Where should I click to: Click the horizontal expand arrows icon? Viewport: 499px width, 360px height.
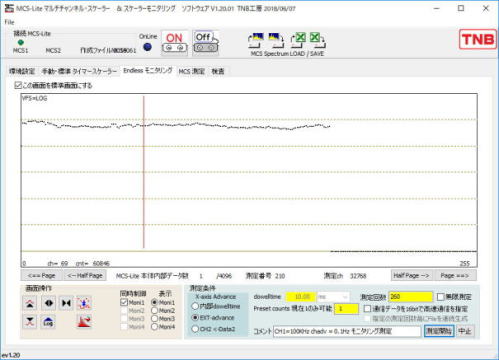pyautogui.click(x=49, y=303)
